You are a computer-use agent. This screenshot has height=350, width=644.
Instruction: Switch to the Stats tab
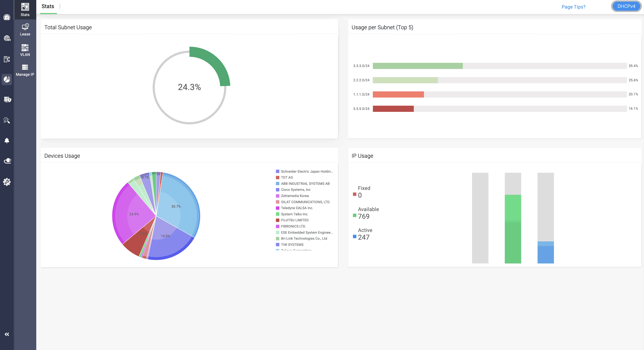[48, 6]
